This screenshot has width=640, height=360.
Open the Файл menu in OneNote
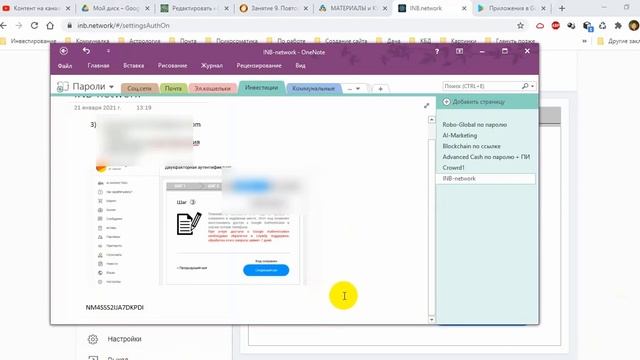click(x=65, y=66)
